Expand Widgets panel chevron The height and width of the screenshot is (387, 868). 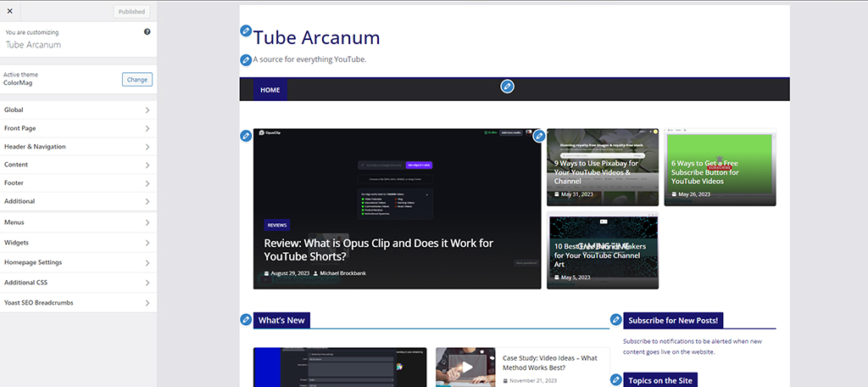point(147,242)
